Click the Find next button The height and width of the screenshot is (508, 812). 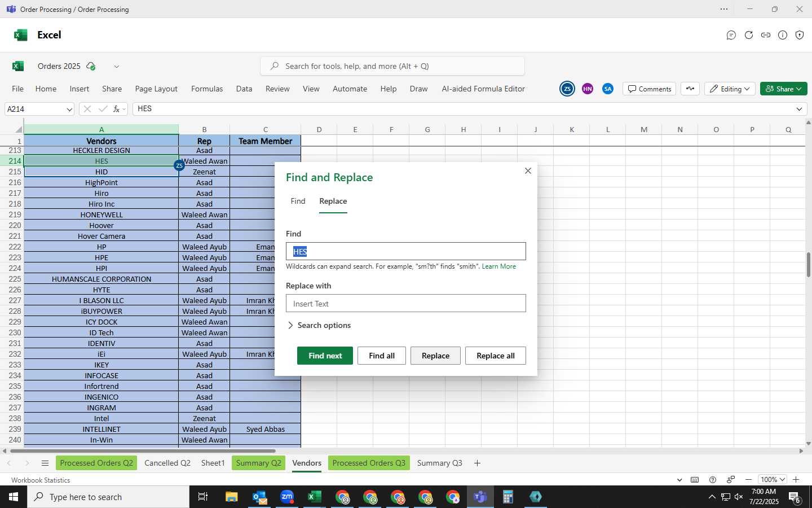click(325, 356)
